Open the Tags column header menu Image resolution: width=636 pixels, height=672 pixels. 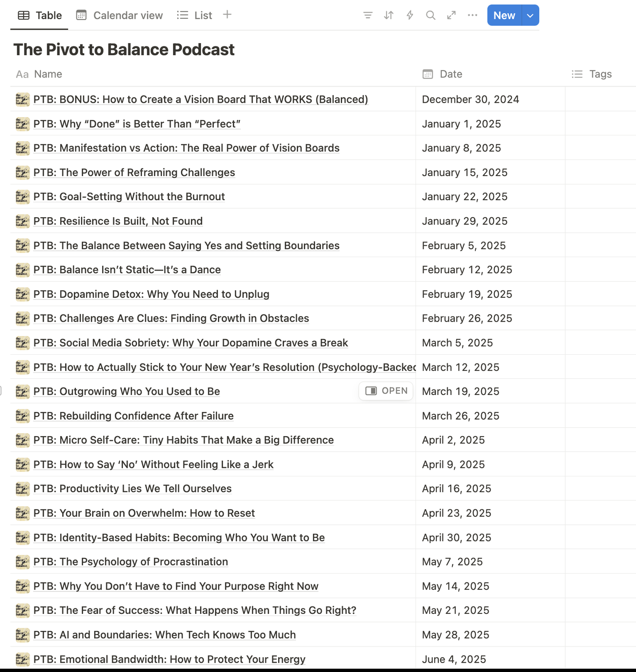tap(601, 74)
